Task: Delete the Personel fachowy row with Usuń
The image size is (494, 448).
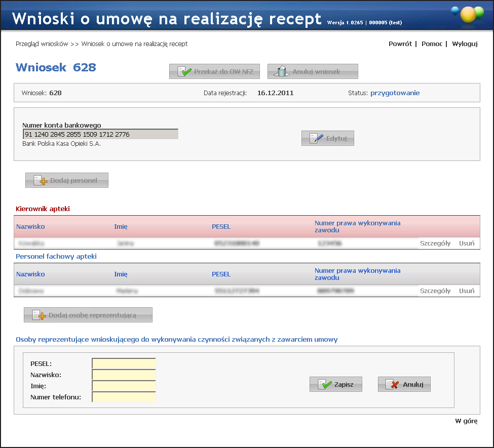Action: tap(467, 291)
